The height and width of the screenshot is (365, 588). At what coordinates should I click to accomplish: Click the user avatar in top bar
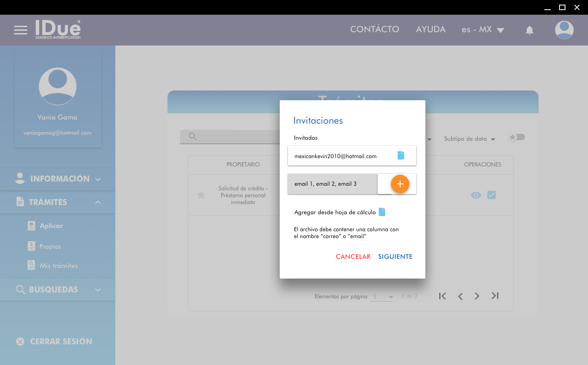coord(564,30)
